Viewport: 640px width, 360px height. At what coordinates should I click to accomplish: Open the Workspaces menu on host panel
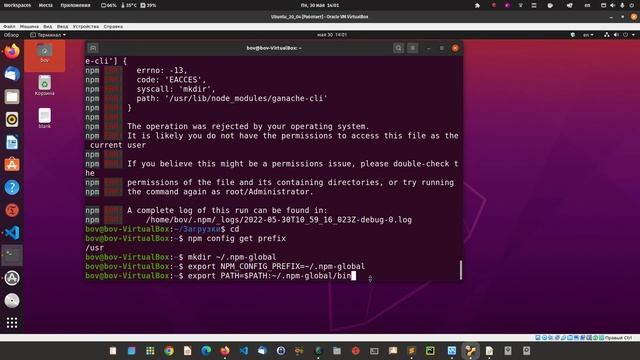click(17, 5)
